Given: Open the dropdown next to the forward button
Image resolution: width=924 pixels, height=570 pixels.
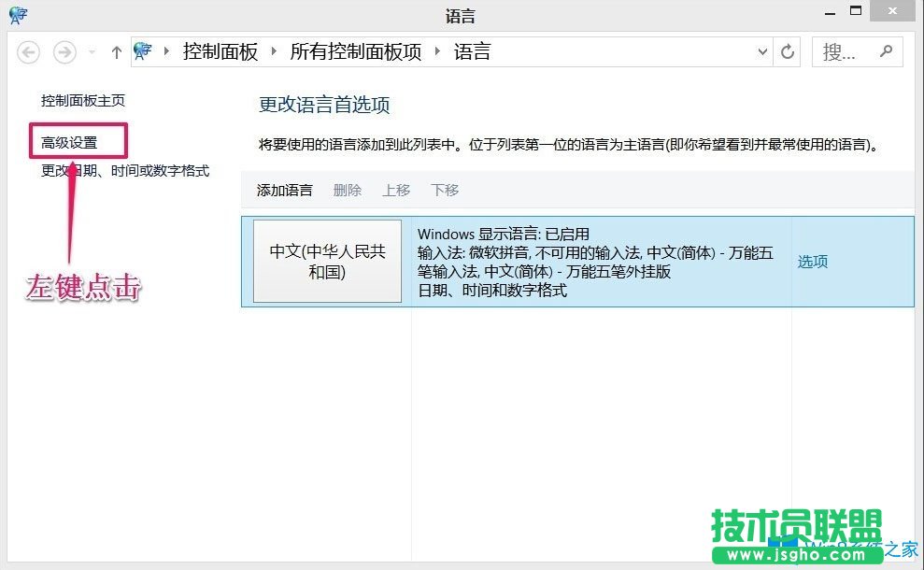Looking at the screenshot, I should tap(90, 52).
